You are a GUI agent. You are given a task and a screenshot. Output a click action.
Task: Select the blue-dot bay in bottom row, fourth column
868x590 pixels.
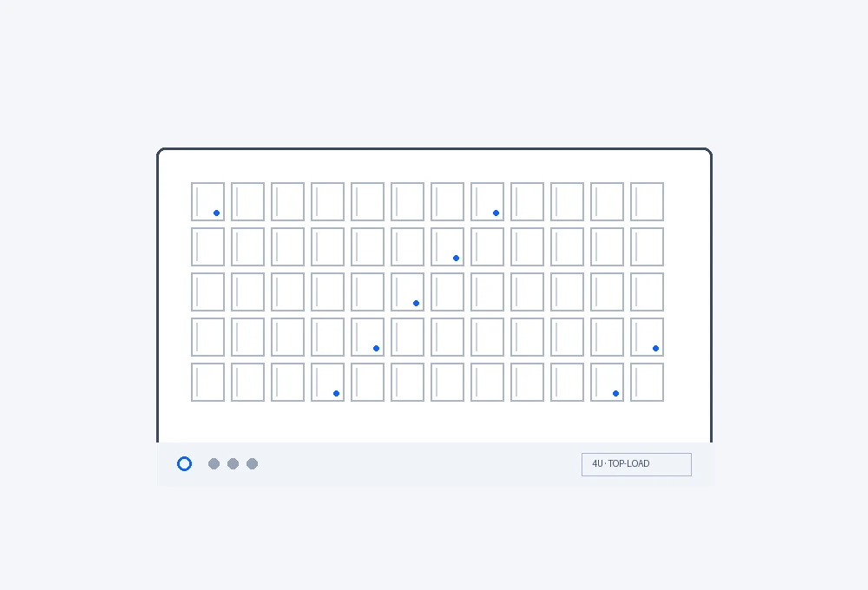[x=328, y=382]
